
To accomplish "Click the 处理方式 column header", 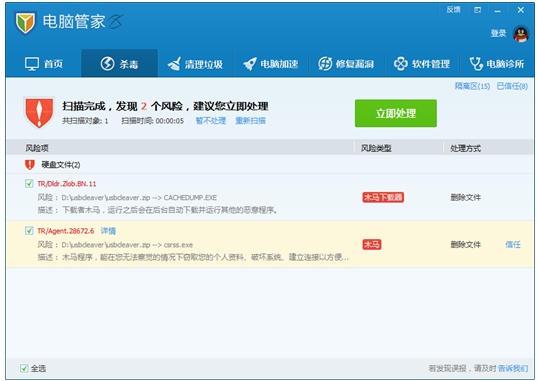I will point(465,148).
